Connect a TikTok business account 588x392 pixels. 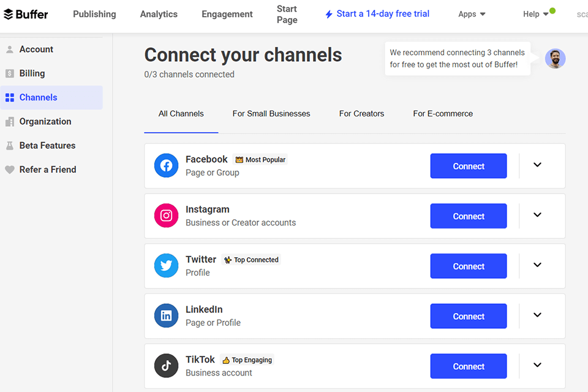coord(469,366)
